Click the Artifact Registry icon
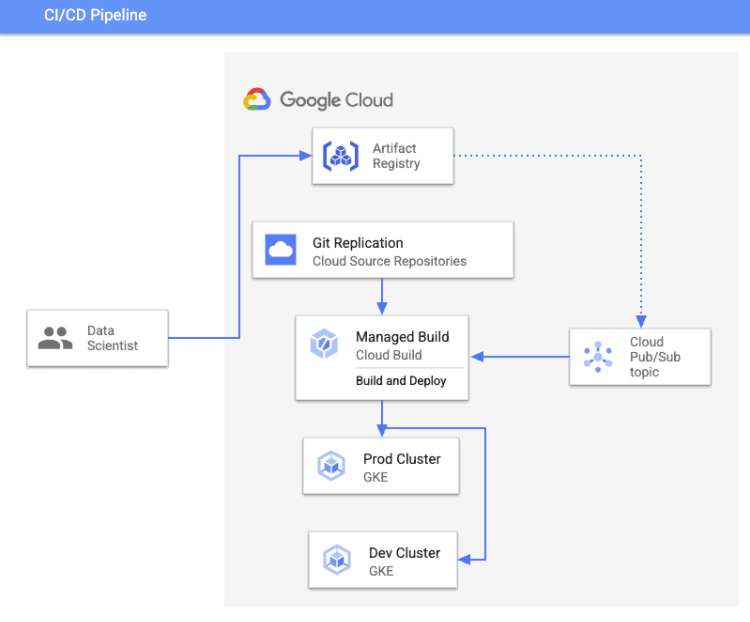 (x=342, y=156)
